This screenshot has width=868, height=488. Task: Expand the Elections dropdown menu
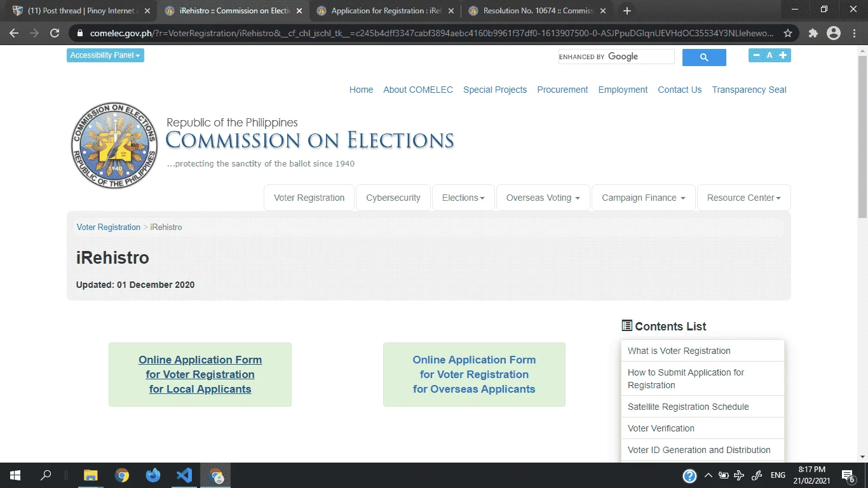(x=463, y=198)
